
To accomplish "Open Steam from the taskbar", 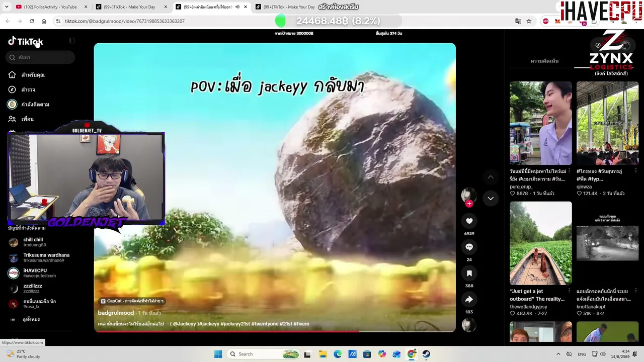I will pos(426,354).
